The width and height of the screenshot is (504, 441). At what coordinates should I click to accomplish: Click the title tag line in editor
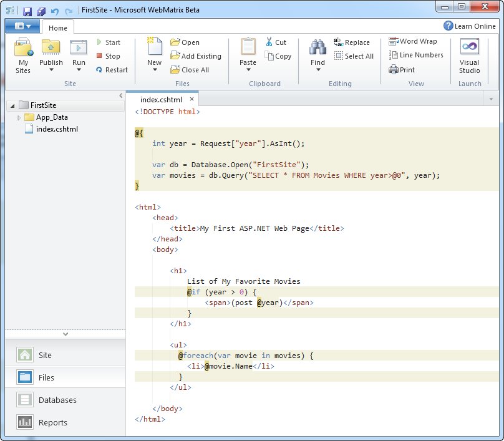[x=257, y=228]
